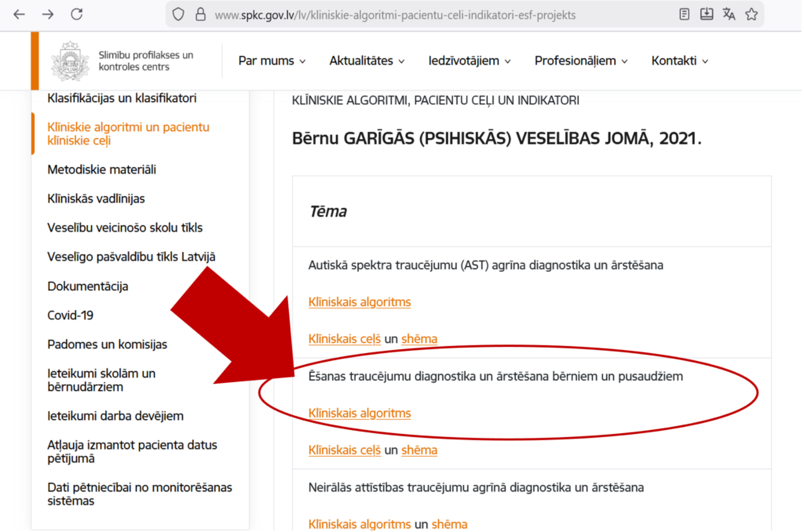Bookmark this page with star icon
Screen dimensions: 804x532
point(751,14)
